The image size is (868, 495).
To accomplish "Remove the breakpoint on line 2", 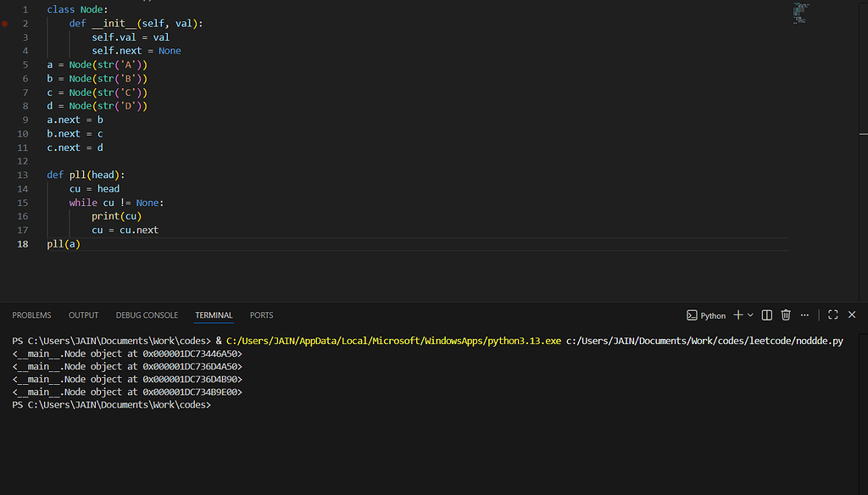I will (5, 24).
